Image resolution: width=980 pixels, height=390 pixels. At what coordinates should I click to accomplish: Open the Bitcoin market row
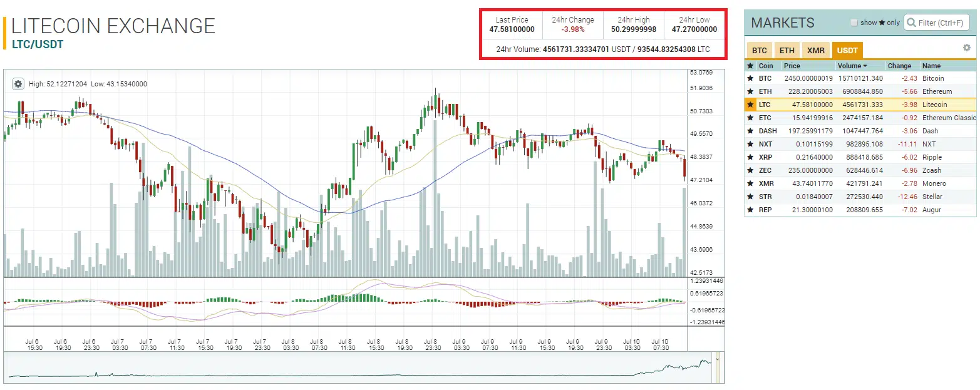(x=860, y=78)
